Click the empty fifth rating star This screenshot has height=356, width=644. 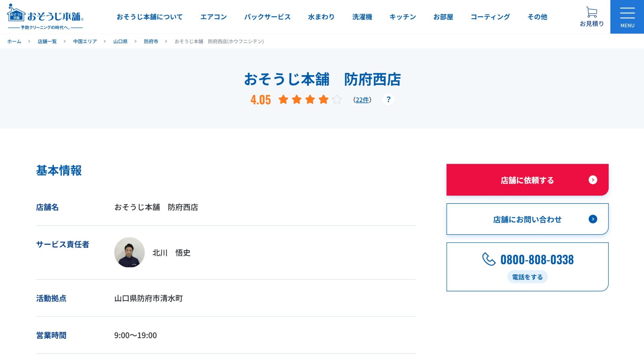(337, 99)
